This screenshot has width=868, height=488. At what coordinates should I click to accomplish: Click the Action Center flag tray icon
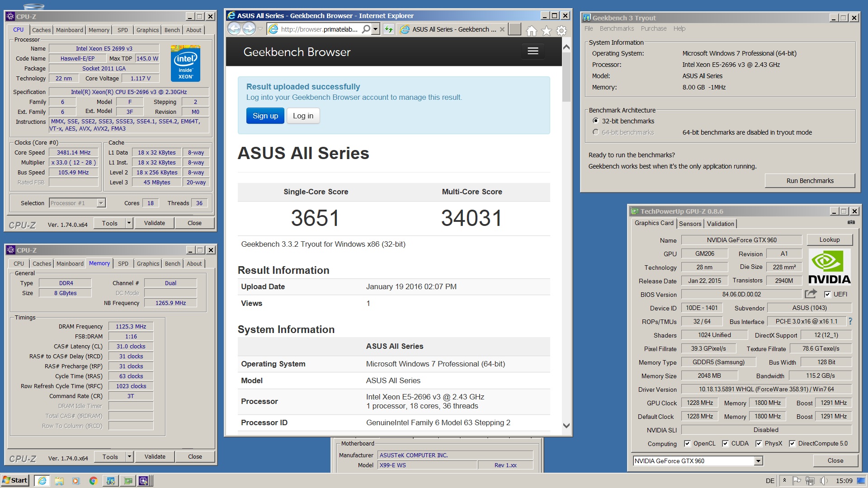pyautogui.click(x=797, y=481)
